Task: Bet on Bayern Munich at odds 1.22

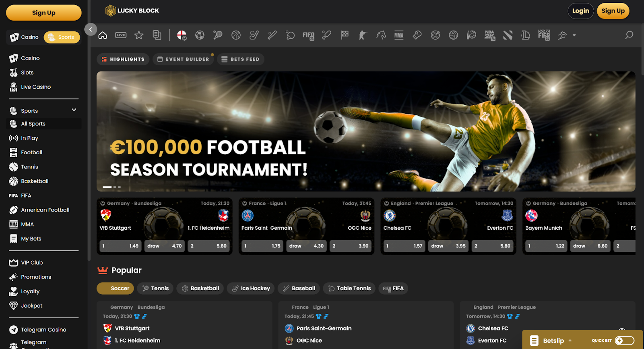Action: pos(546,246)
